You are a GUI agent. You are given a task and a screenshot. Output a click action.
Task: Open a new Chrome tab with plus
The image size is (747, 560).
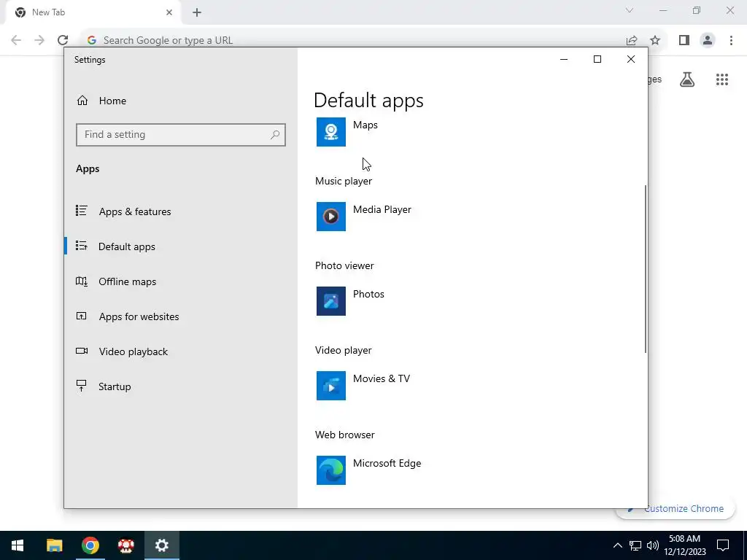(x=197, y=12)
